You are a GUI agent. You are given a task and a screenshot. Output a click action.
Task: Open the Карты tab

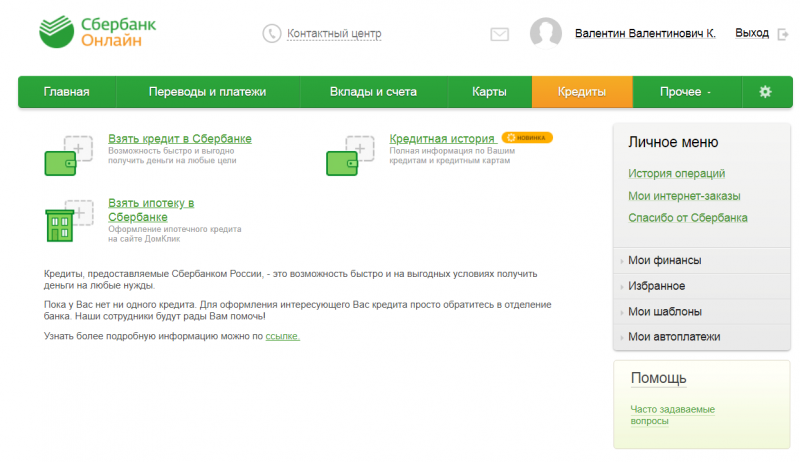click(489, 92)
